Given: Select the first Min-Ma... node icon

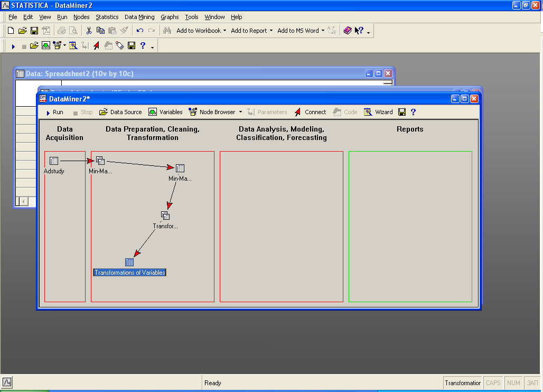Looking at the screenshot, I should tap(100, 160).
